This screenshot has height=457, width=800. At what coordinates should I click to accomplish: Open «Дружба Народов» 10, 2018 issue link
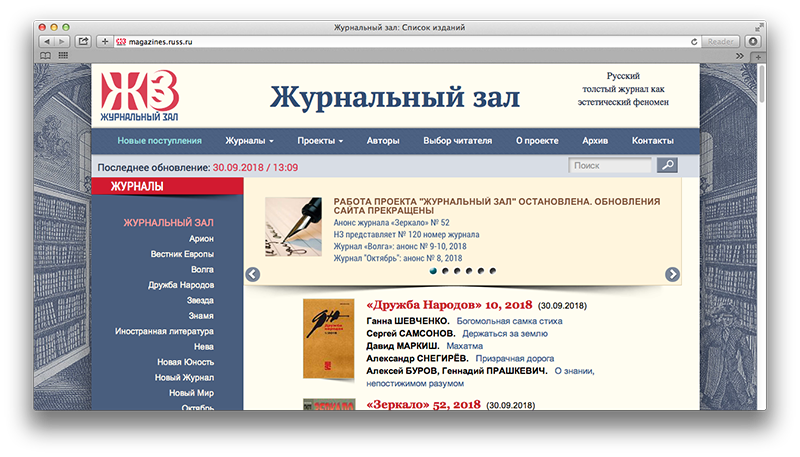tap(450, 304)
